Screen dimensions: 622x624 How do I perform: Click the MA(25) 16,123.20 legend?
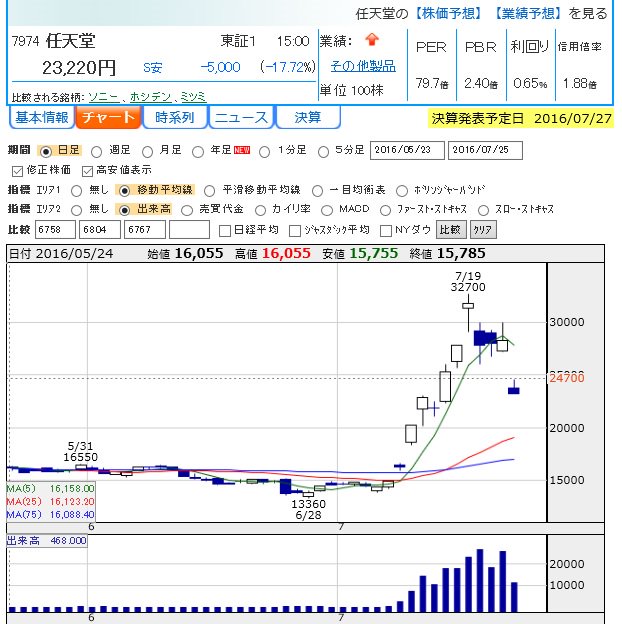(x=51, y=501)
